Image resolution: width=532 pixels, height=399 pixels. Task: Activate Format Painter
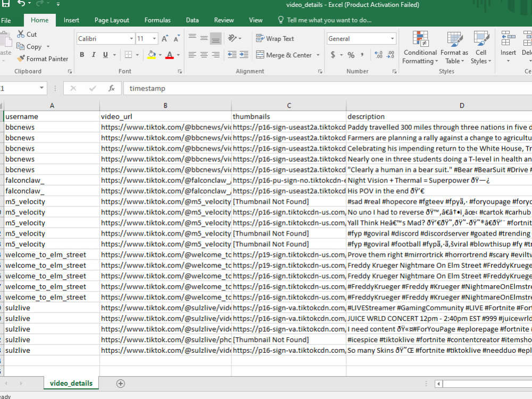pos(43,59)
